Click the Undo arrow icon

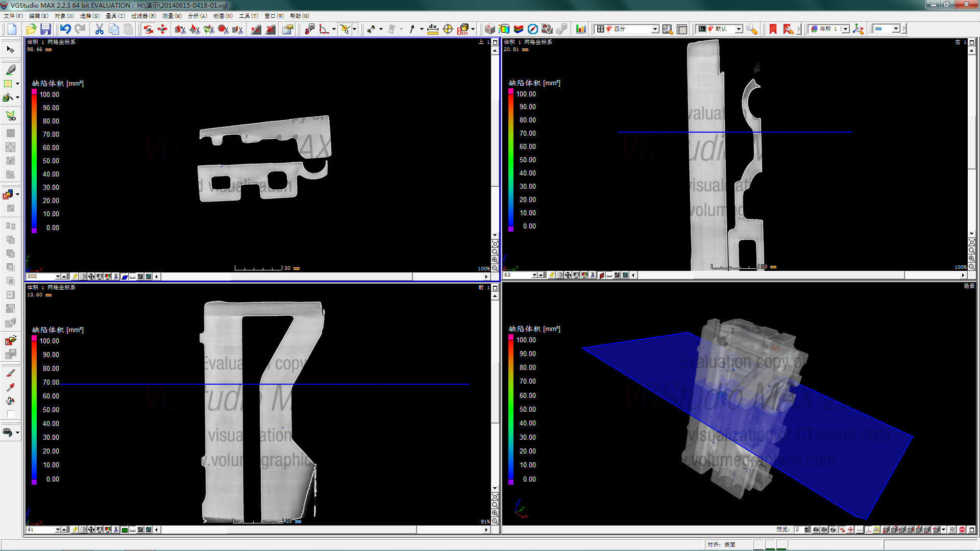point(65,29)
